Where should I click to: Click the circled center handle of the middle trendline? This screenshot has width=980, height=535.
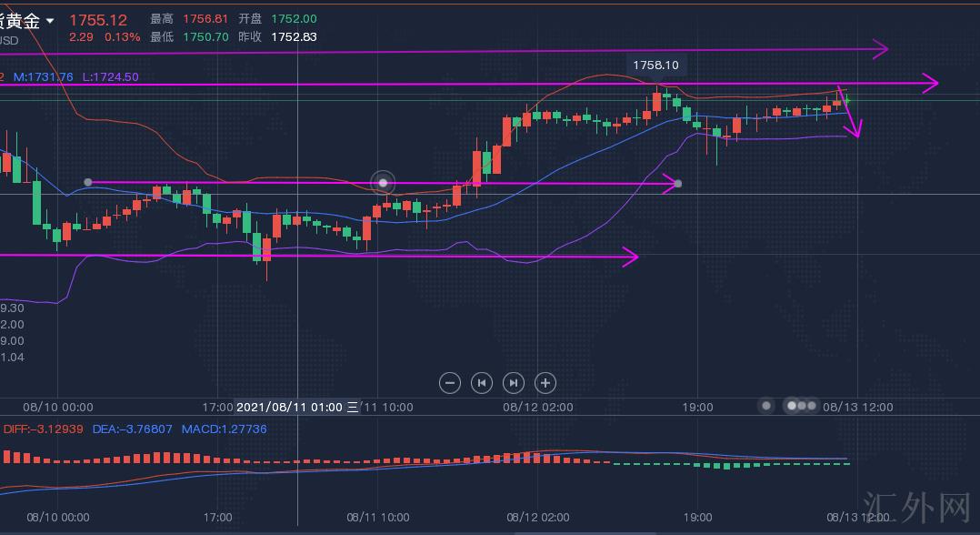point(384,183)
